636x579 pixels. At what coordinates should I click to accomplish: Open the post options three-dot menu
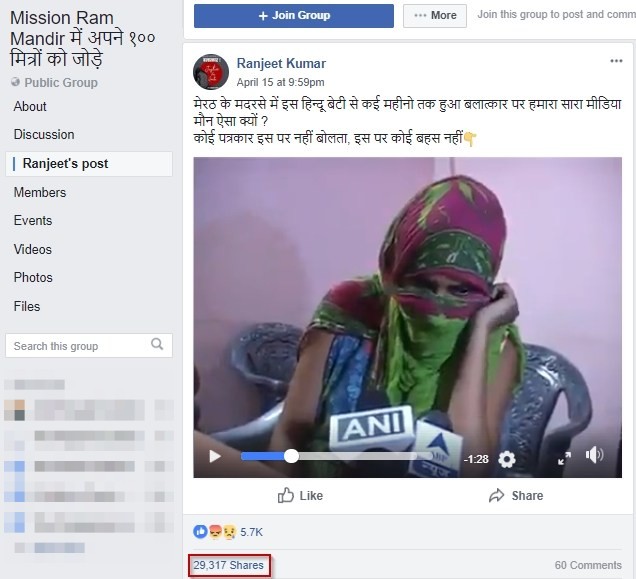coord(616,61)
